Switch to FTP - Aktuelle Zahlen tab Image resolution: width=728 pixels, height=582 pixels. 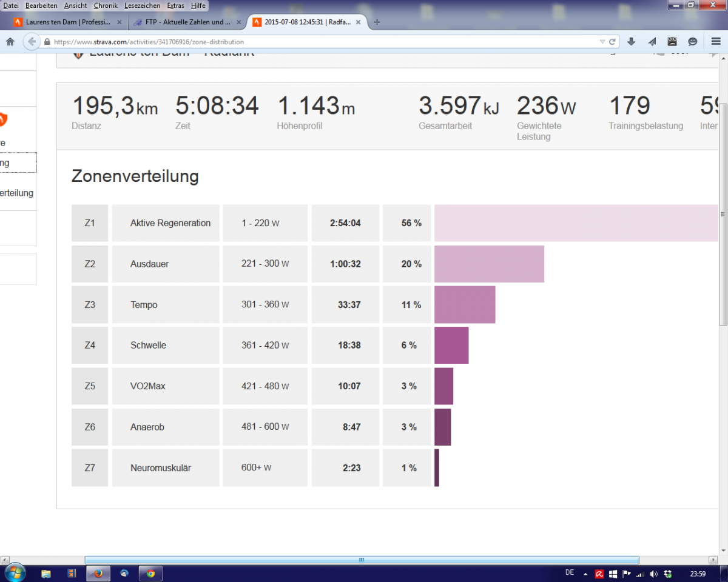(188, 22)
